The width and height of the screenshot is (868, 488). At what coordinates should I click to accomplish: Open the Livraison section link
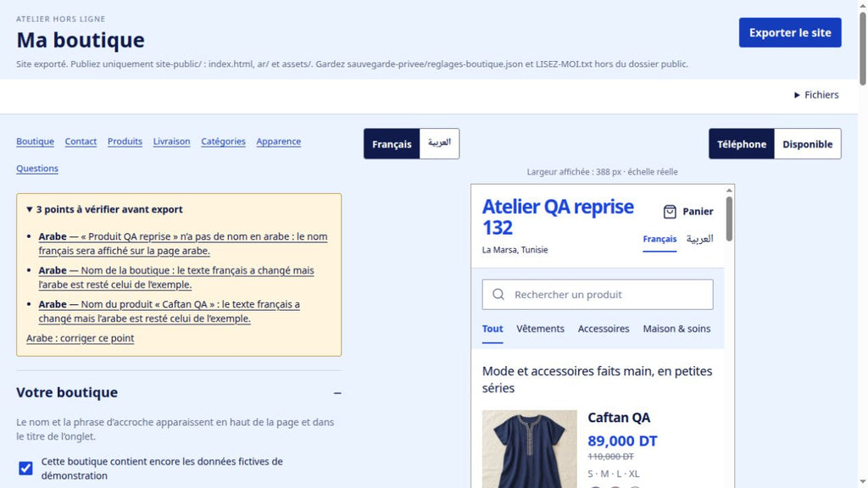[x=171, y=141]
